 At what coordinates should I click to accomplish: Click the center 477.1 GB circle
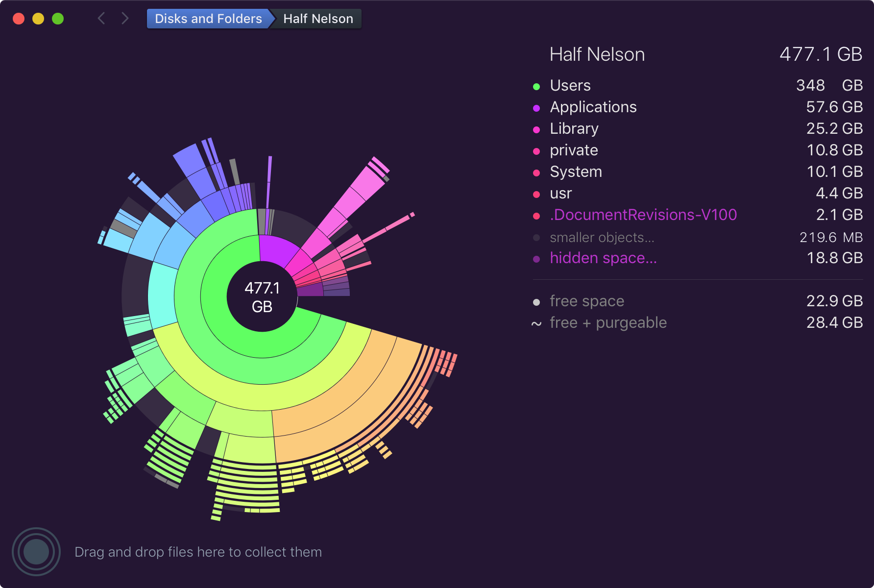262,297
